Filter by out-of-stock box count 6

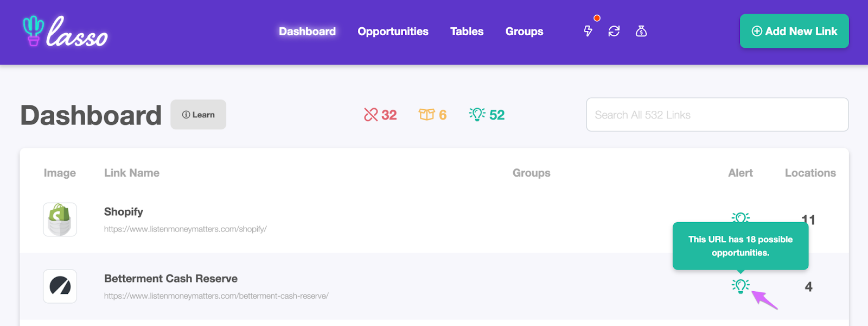click(432, 115)
